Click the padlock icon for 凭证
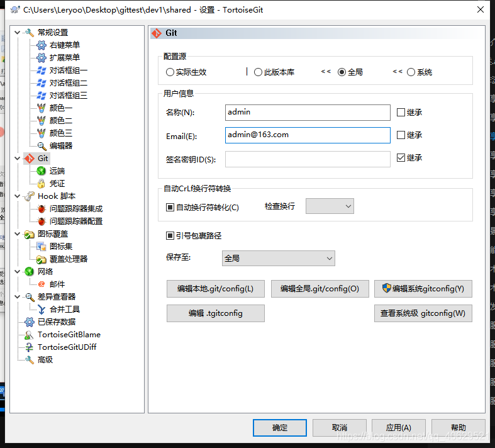This screenshot has width=495, height=448. click(x=42, y=184)
